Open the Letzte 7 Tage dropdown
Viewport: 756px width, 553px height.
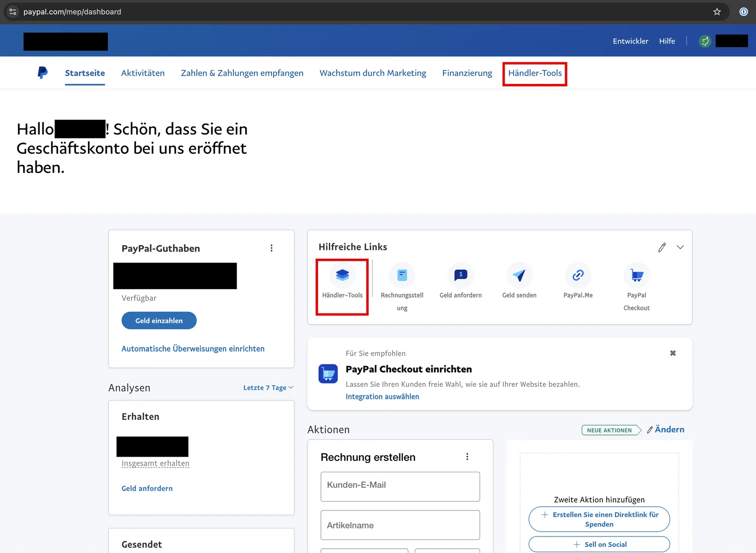(x=268, y=388)
